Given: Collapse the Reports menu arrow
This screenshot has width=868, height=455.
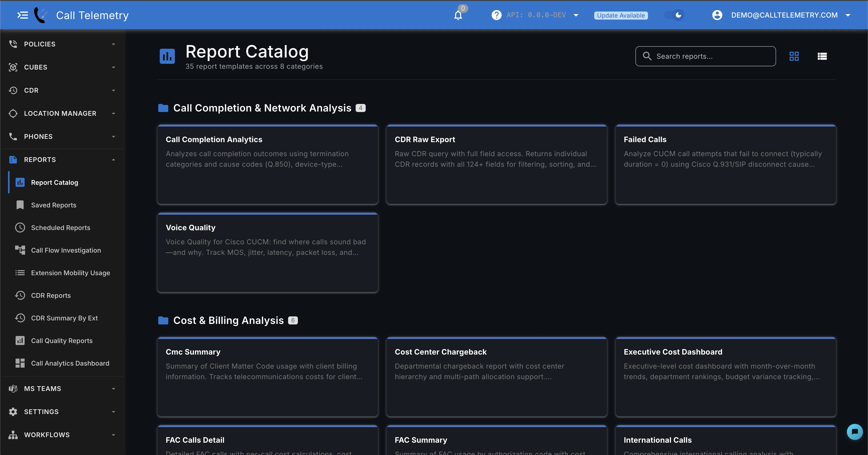Looking at the screenshot, I should click(x=114, y=160).
